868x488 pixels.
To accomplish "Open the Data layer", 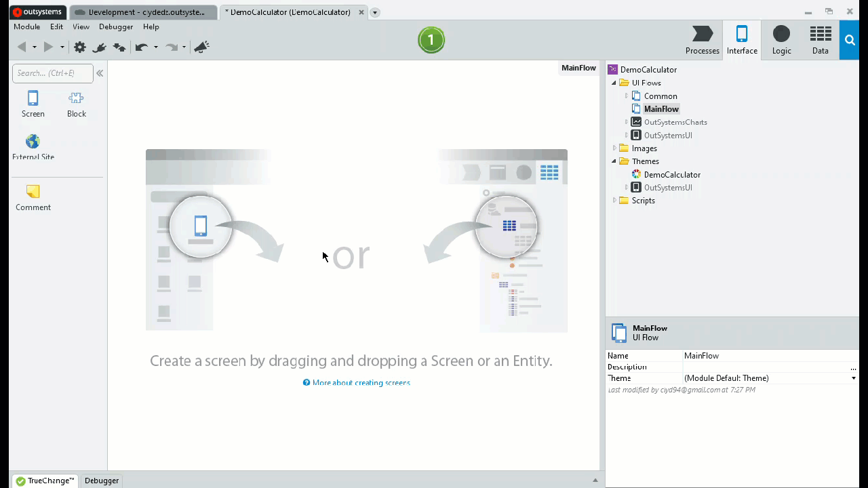I will [x=821, y=40].
